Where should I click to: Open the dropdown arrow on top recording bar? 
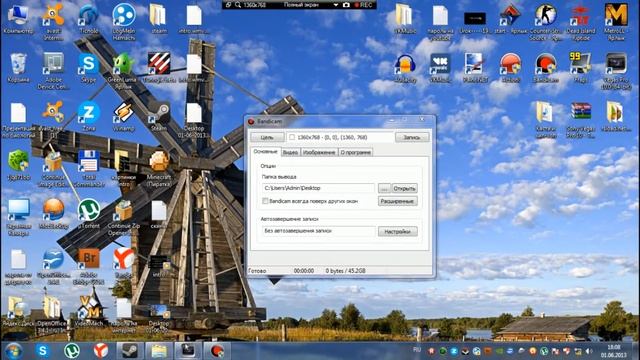point(336,5)
